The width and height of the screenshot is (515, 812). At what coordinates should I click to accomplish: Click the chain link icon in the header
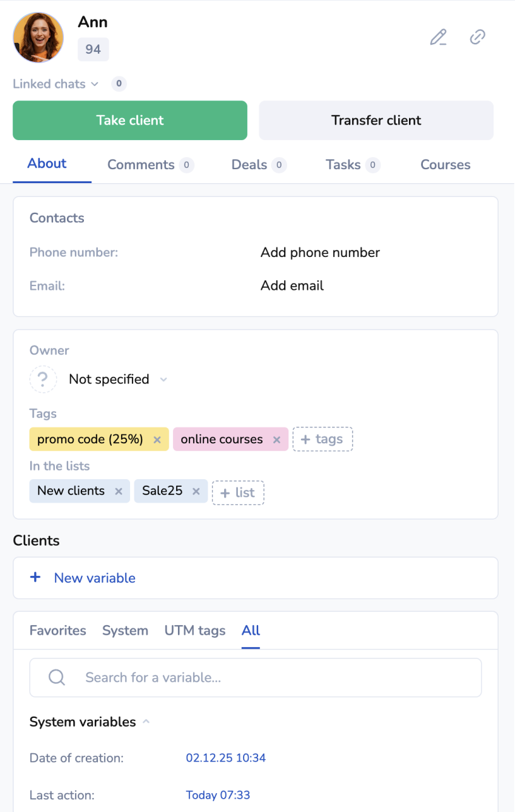point(478,37)
